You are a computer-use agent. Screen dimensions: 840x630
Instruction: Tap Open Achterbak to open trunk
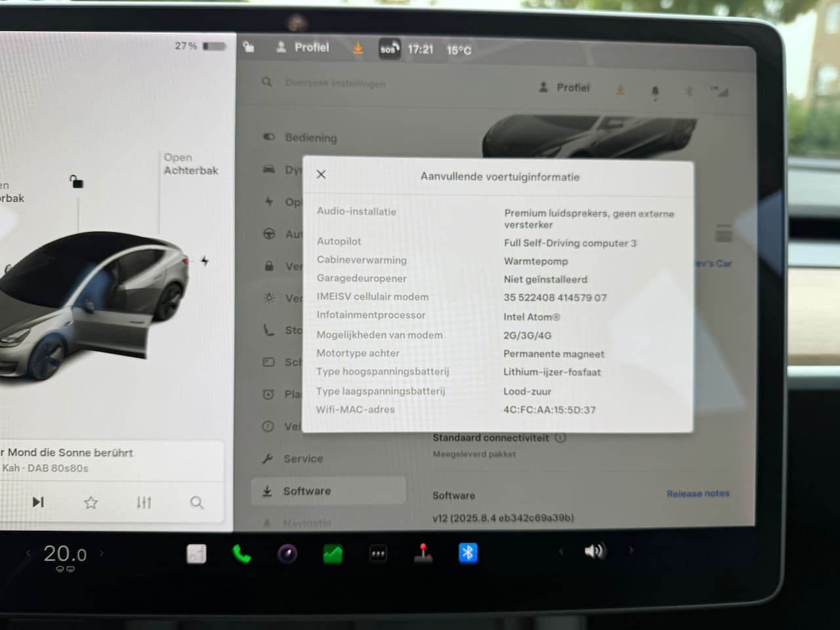point(190,164)
